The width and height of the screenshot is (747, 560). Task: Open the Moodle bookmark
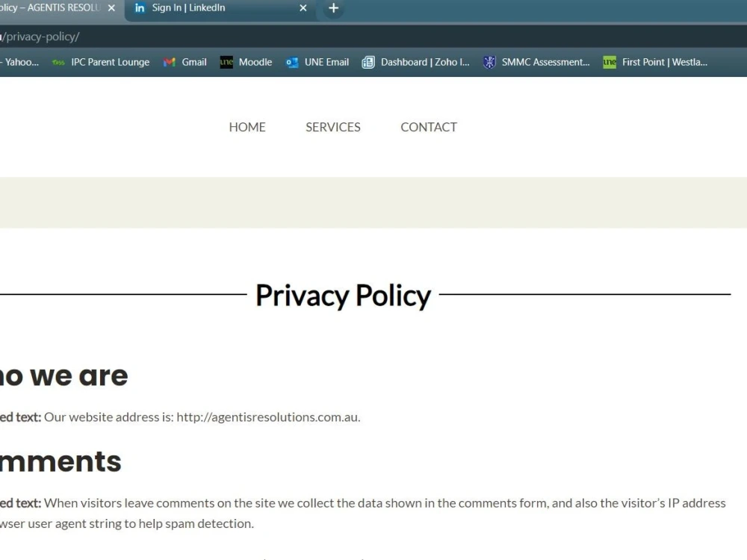(x=246, y=63)
